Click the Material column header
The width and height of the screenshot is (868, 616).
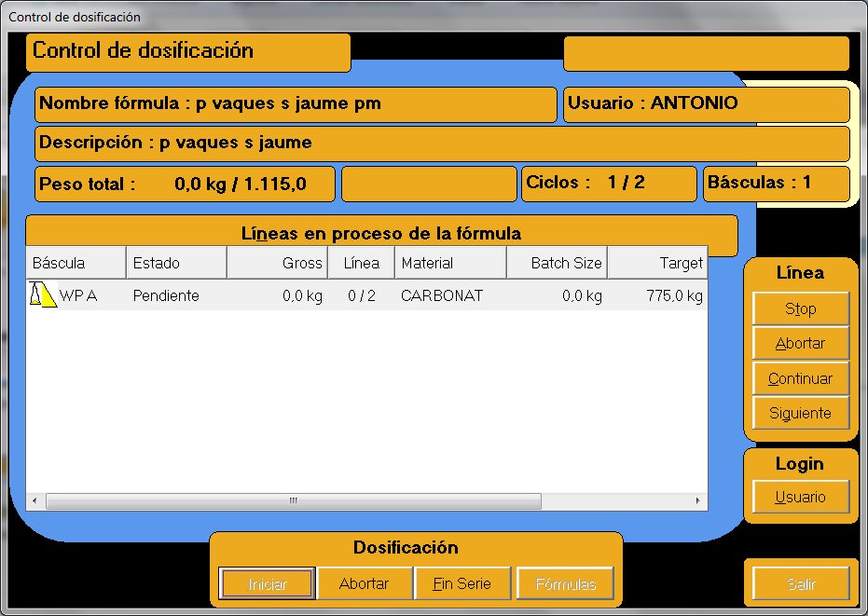pos(450,263)
